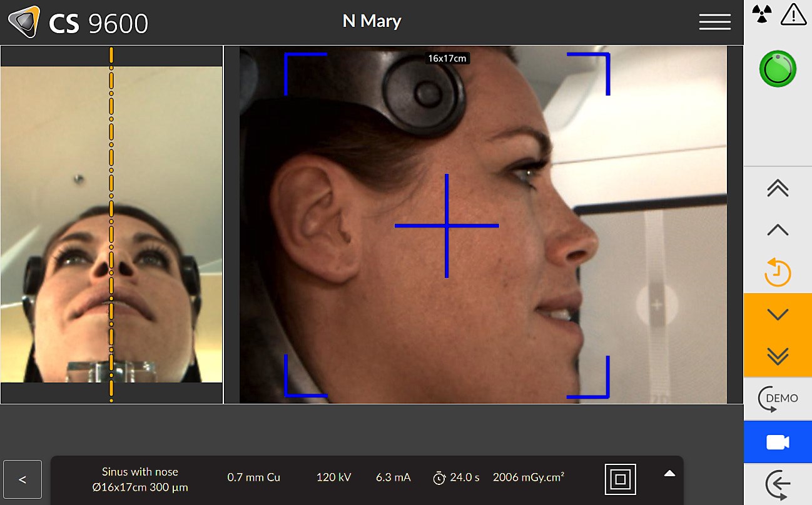Click the blue crosshair in lateral view
Viewport: 812px width, 505px height.
click(447, 226)
